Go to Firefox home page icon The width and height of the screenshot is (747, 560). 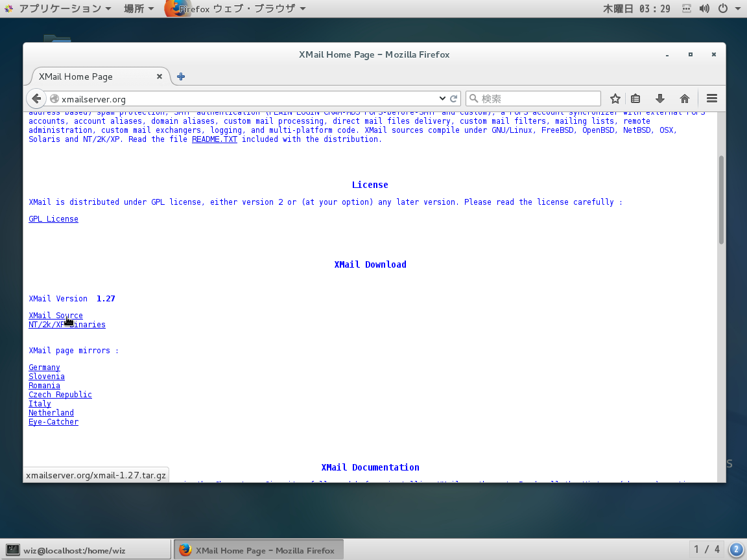tap(685, 99)
